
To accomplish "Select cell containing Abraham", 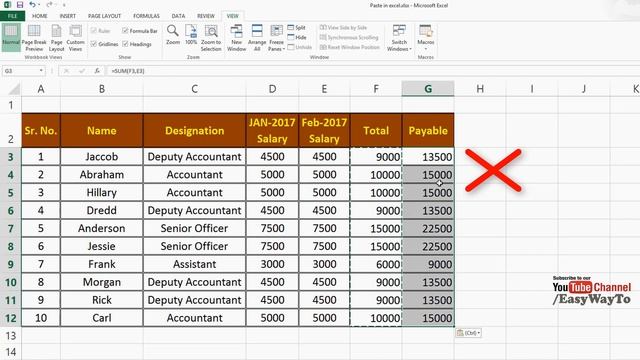I will pos(102,175).
